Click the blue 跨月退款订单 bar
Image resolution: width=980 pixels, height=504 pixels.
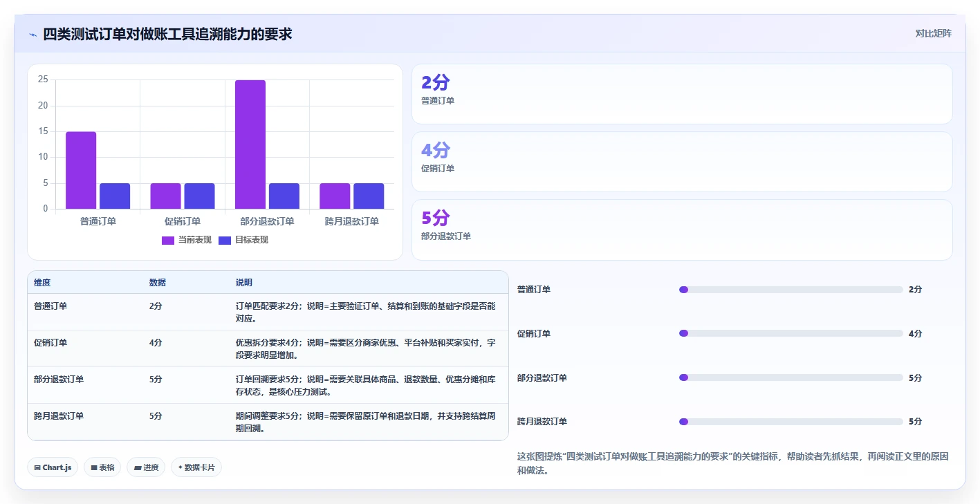pyautogui.click(x=369, y=196)
